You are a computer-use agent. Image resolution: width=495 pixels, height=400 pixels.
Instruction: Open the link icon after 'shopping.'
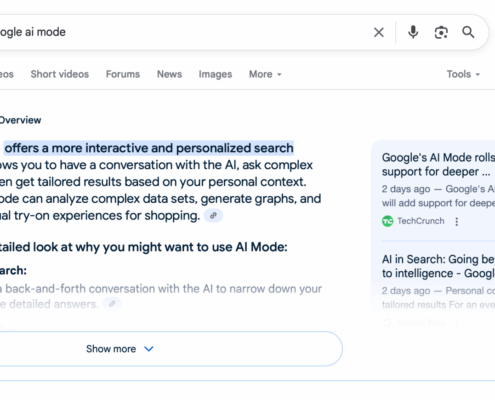tap(213, 216)
